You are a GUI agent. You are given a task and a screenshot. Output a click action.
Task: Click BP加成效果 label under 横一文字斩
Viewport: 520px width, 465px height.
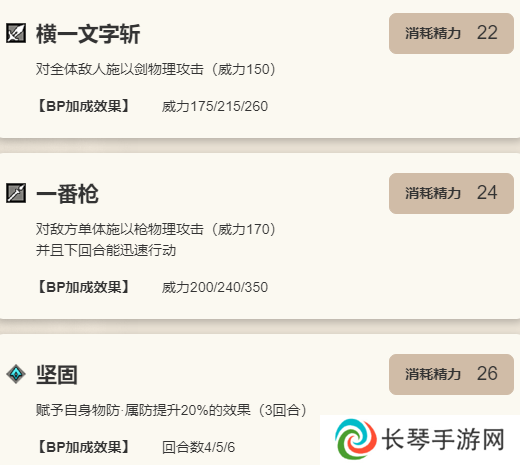(83, 106)
